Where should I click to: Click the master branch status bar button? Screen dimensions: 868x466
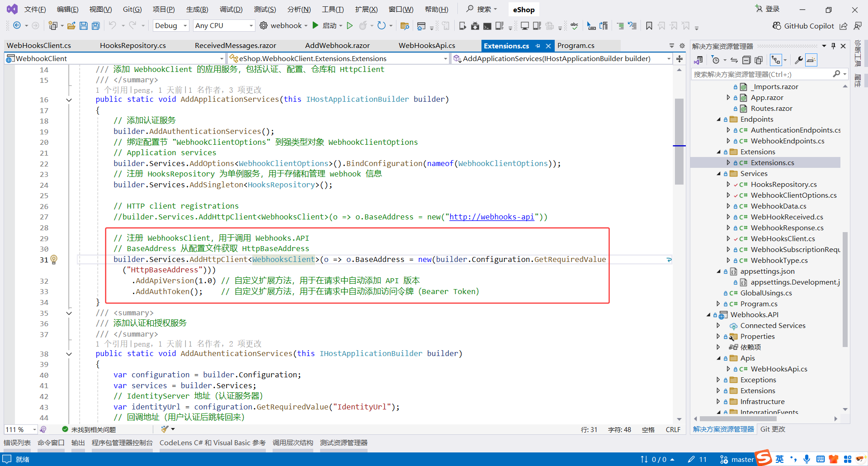pyautogui.click(x=737, y=460)
